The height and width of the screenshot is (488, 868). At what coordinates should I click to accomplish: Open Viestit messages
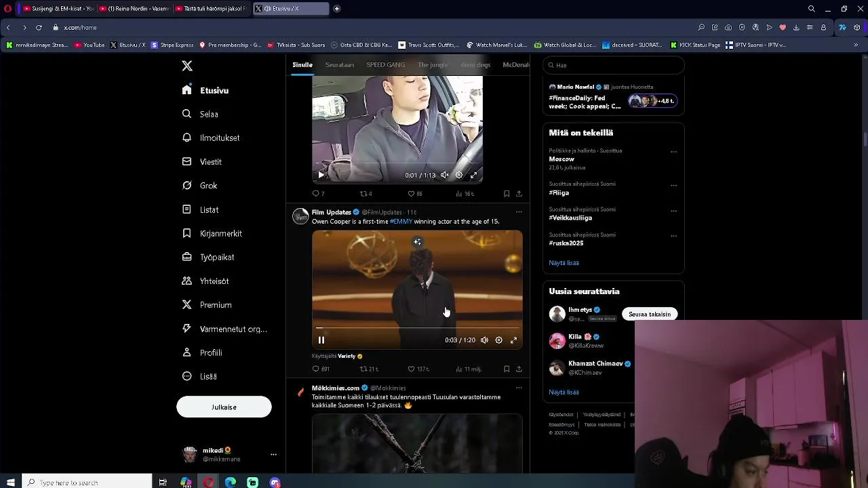pos(202,162)
